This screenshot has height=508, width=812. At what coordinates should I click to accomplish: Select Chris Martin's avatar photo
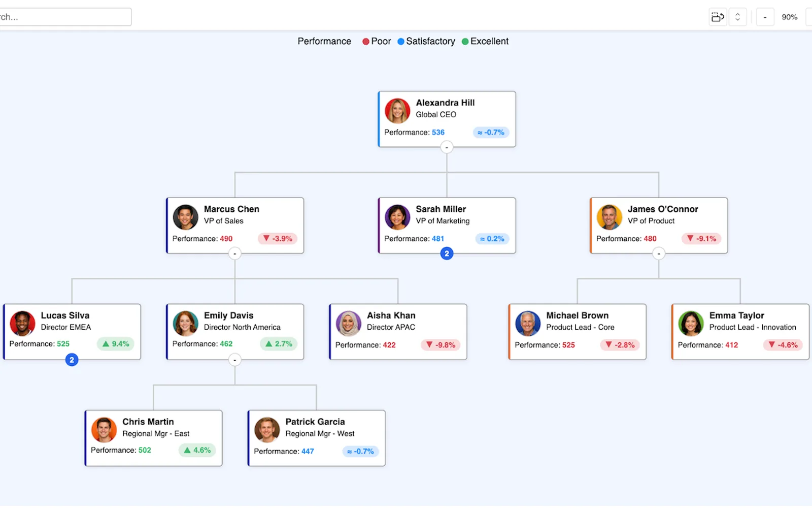[x=104, y=429]
